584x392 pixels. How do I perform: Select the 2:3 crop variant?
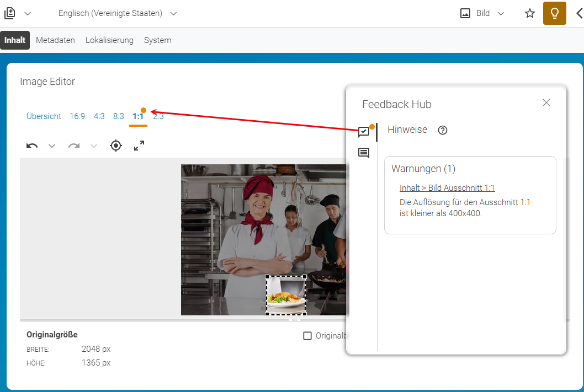point(158,116)
